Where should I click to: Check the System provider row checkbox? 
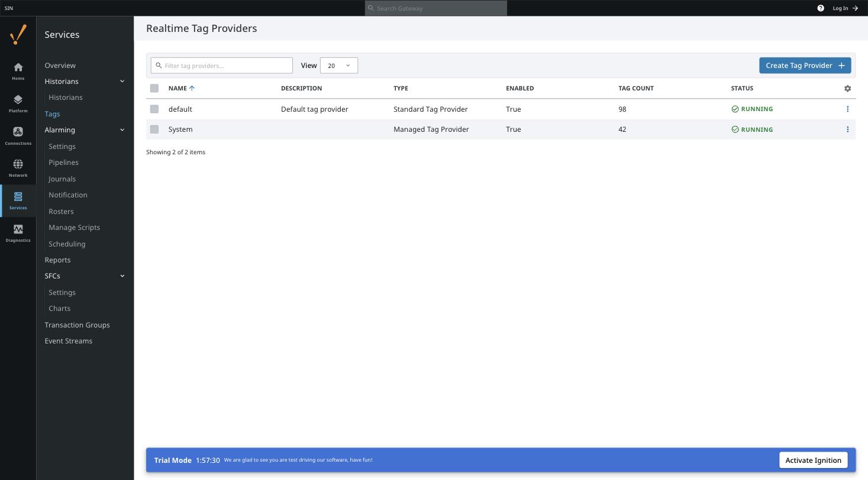[154, 129]
